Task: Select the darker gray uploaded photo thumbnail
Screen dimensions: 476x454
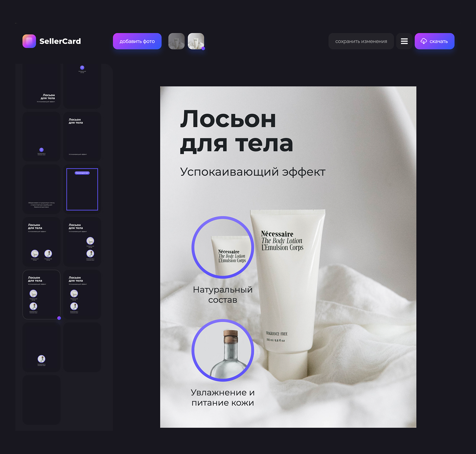Action: point(176,41)
